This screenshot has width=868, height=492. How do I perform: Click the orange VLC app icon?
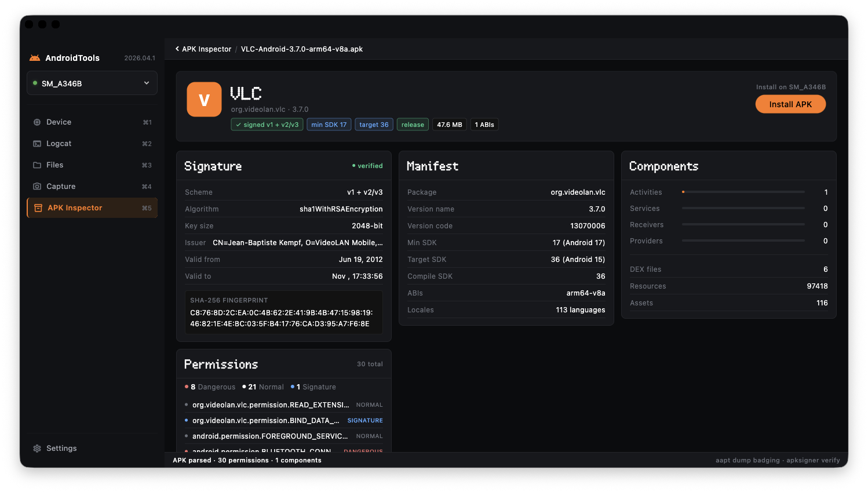[x=204, y=100]
